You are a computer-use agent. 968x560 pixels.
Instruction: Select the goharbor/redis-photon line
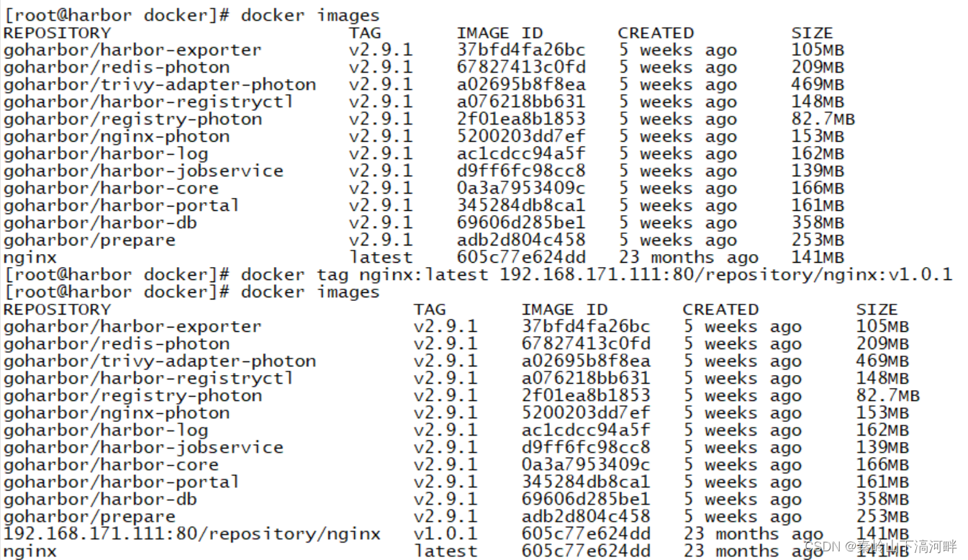click(115, 67)
